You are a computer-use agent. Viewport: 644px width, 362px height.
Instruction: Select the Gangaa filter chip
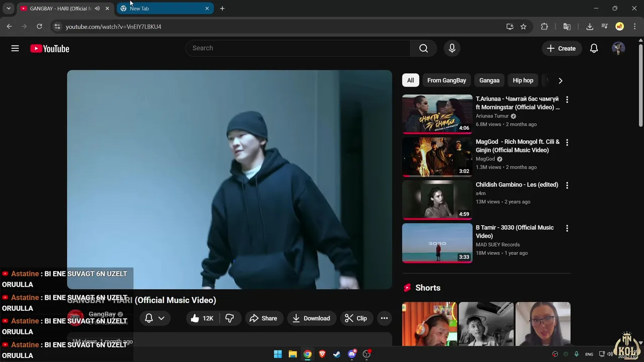(x=490, y=80)
